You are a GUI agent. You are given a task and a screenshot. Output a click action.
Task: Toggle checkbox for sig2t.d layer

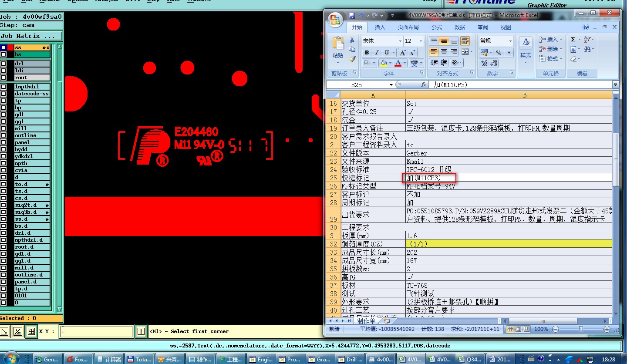click(3, 205)
